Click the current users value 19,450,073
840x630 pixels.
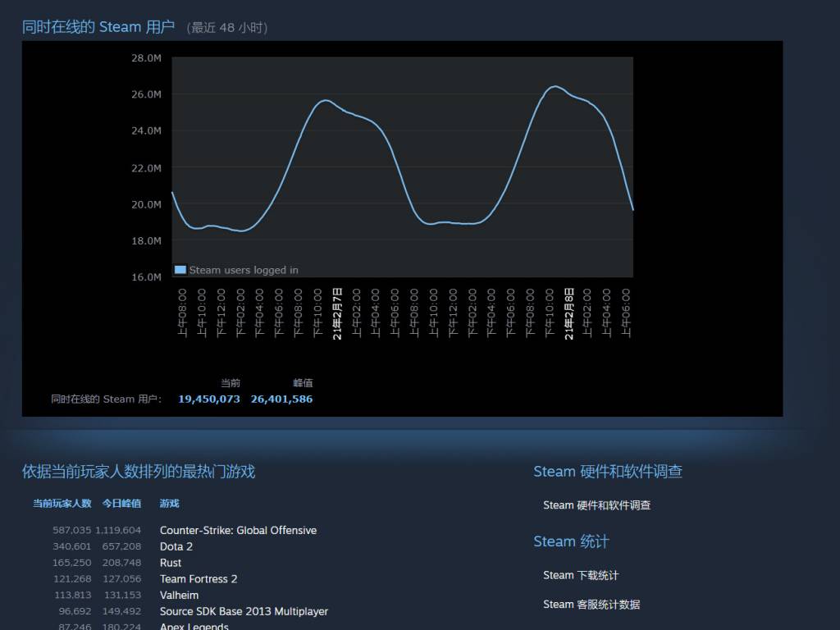tap(209, 399)
